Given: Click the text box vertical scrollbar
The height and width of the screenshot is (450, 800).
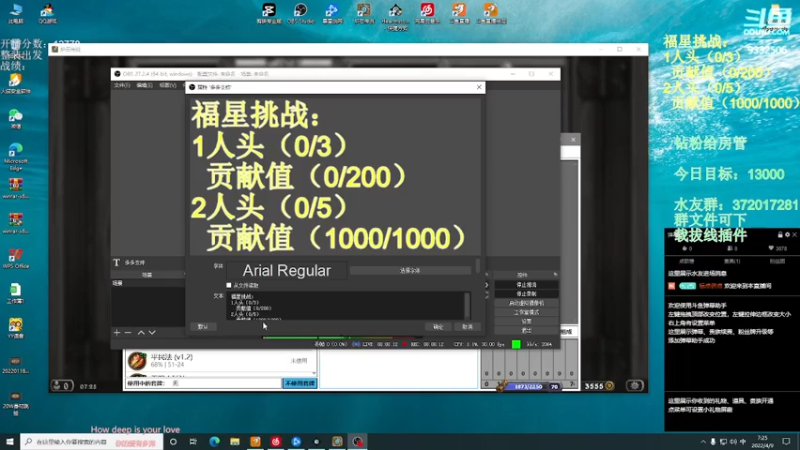Looking at the screenshot, I should click(x=467, y=306).
